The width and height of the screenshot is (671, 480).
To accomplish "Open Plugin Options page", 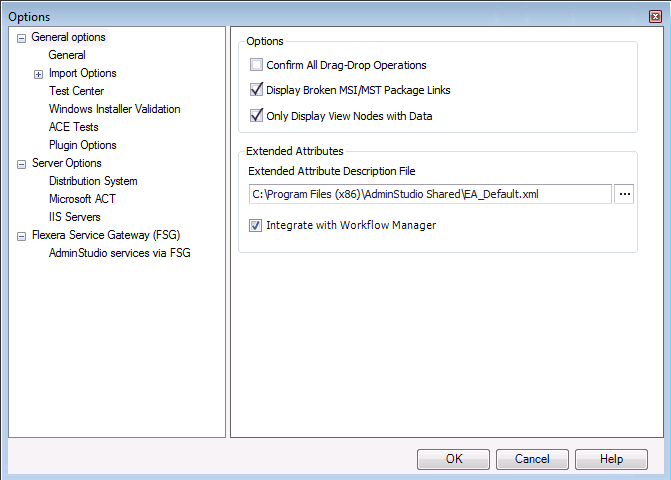I will click(x=83, y=145).
